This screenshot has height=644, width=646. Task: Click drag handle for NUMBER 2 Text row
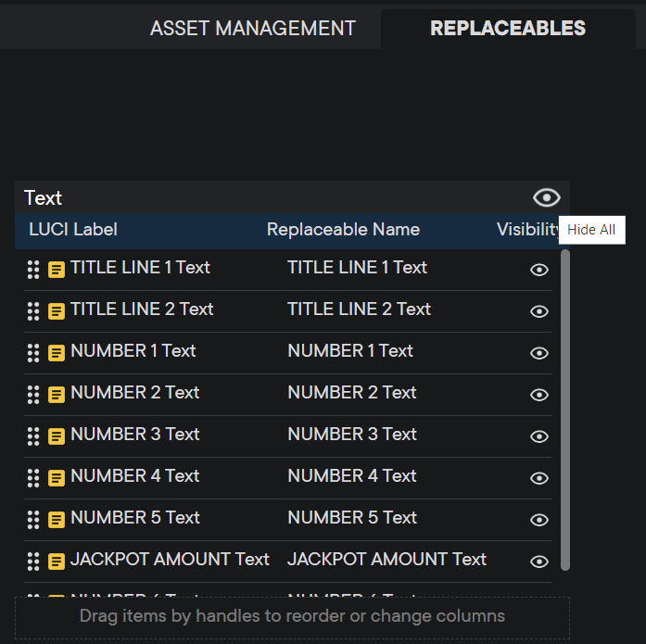tap(33, 395)
